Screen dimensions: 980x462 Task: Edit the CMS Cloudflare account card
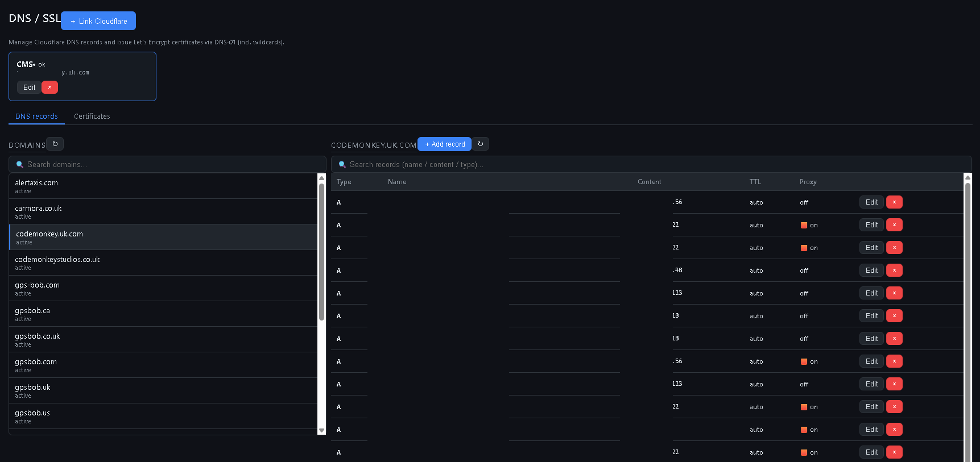(x=29, y=88)
